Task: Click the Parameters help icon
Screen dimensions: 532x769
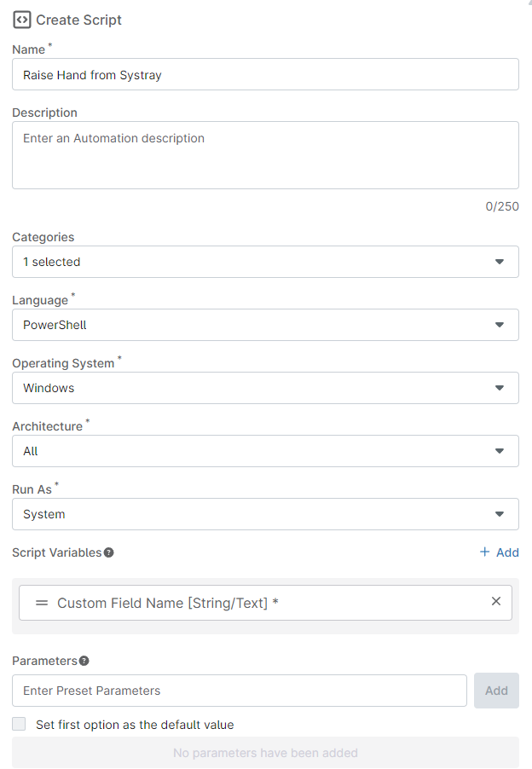Action: click(x=84, y=661)
